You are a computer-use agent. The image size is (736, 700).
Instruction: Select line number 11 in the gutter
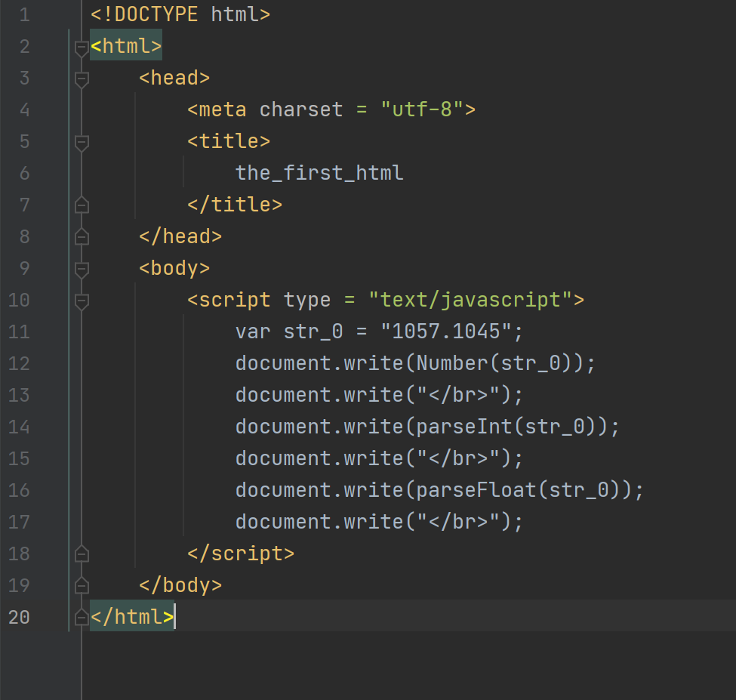click(19, 332)
